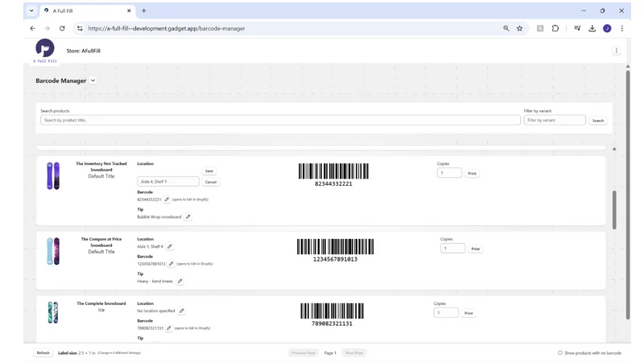This screenshot has width=644, height=362.
Task: Click the A Full Fill logo
Action: [45, 51]
